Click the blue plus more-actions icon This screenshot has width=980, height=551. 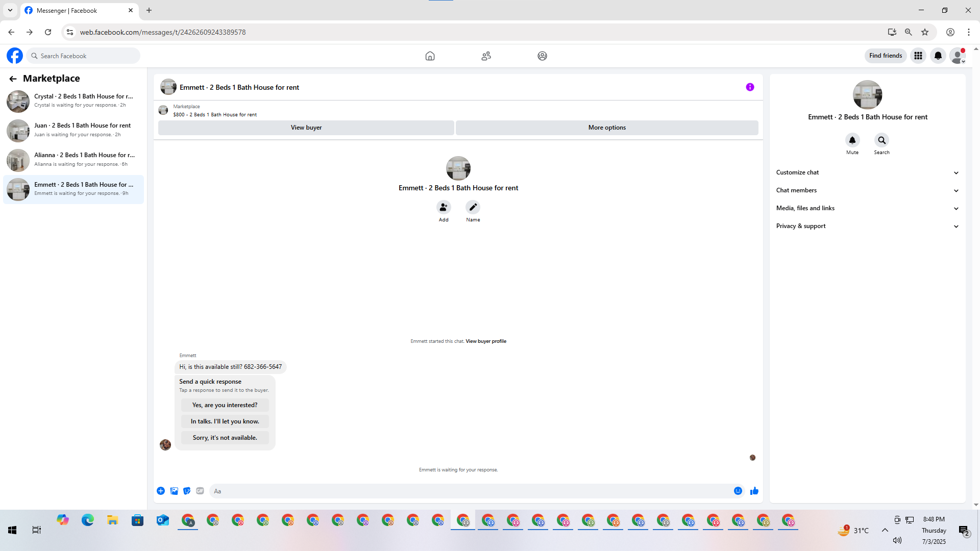(x=161, y=491)
